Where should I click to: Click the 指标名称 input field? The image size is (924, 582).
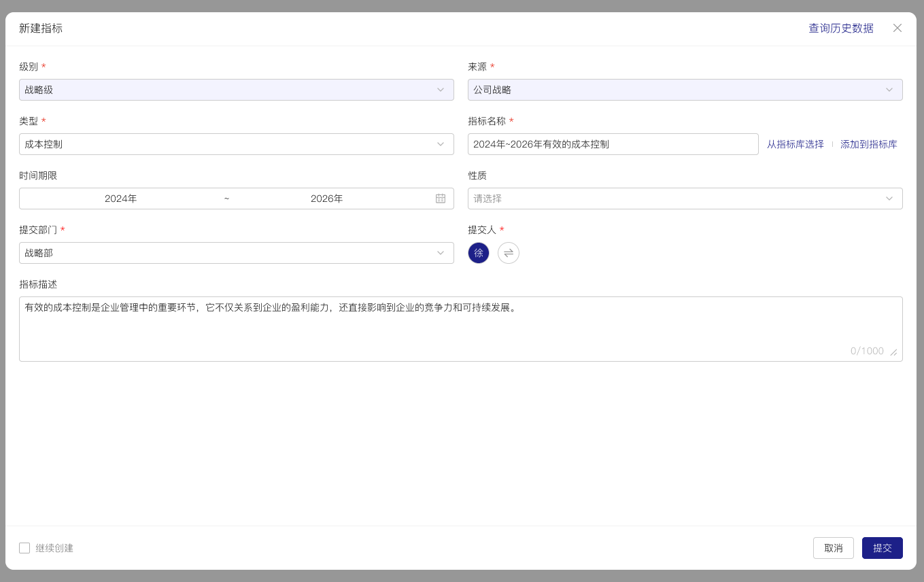coord(612,143)
